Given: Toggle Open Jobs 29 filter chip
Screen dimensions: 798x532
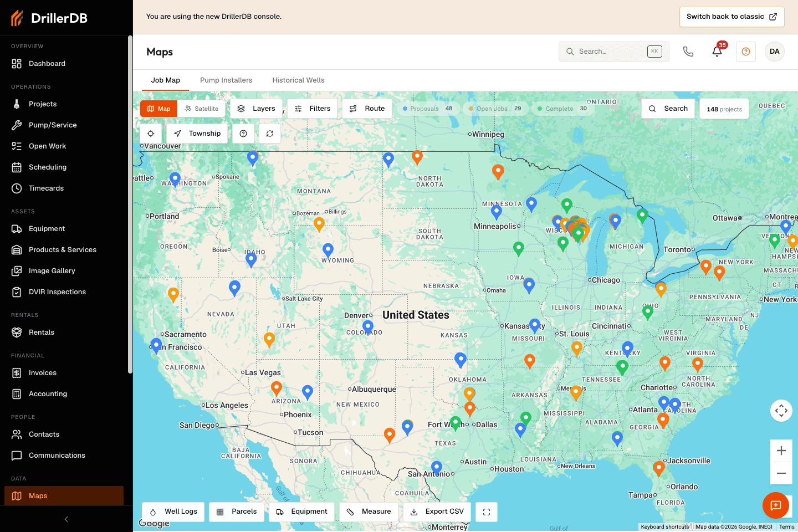Looking at the screenshot, I should point(495,109).
